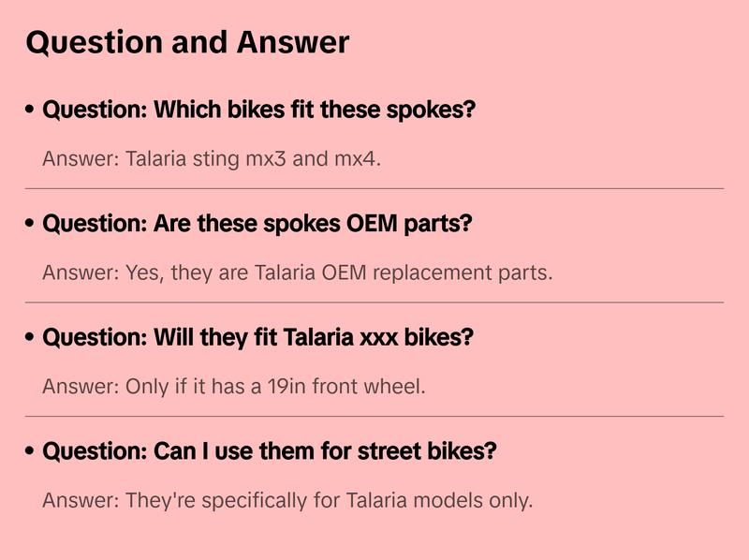Expand 'Which bikes fit these spokes?' question
This screenshot has width=749, height=560.
[x=259, y=111]
